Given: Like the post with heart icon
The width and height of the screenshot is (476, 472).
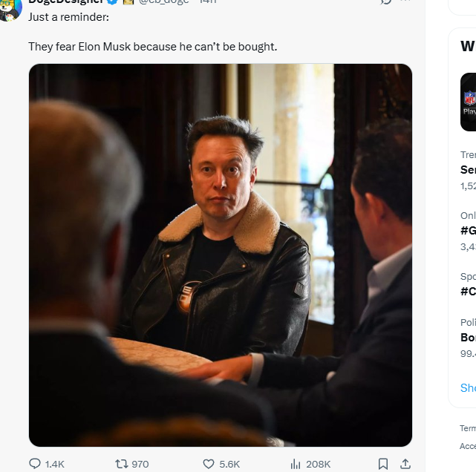Looking at the screenshot, I should pyautogui.click(x=209, y=464).
